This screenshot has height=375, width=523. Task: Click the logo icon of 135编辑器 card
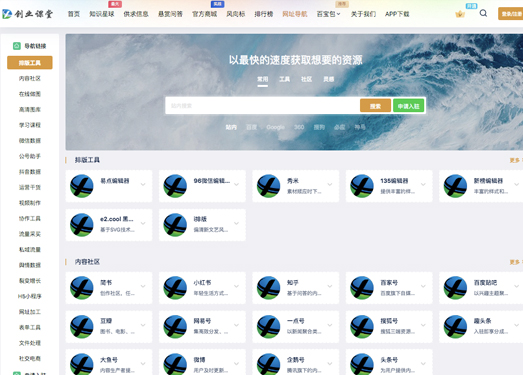click(362, 186)
